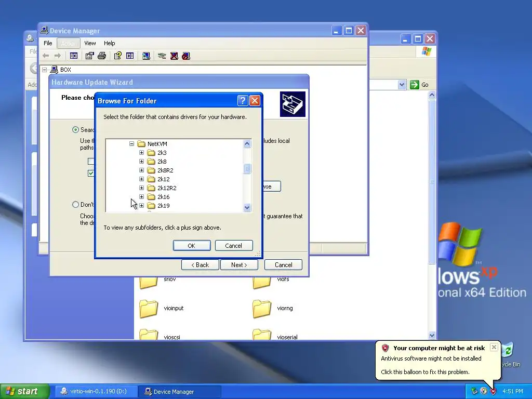Open Properties from the Device Manager toolbar

[x=89, y=56]
